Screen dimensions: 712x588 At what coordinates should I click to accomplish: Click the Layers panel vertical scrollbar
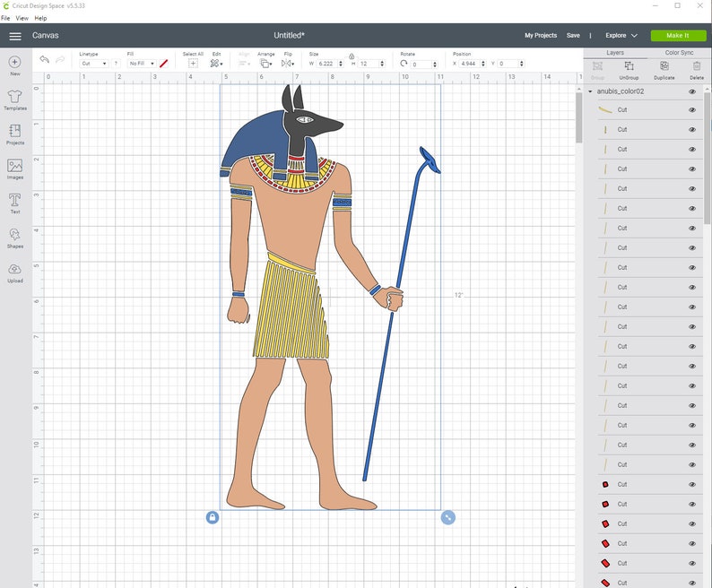(x=708, y=159)
